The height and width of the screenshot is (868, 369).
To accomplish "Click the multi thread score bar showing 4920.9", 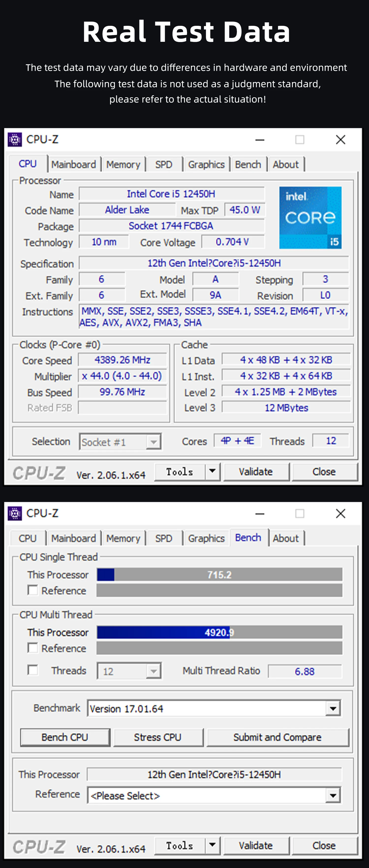I will pos(220,632).
